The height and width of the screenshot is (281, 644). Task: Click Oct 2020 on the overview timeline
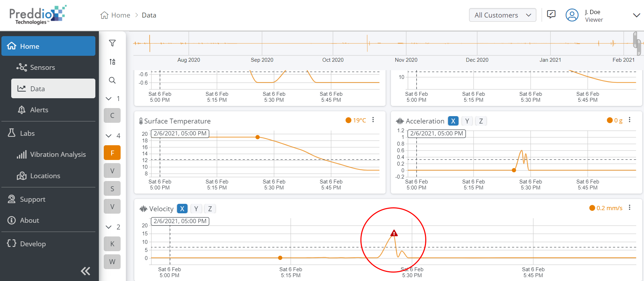(x=333, y=60)
